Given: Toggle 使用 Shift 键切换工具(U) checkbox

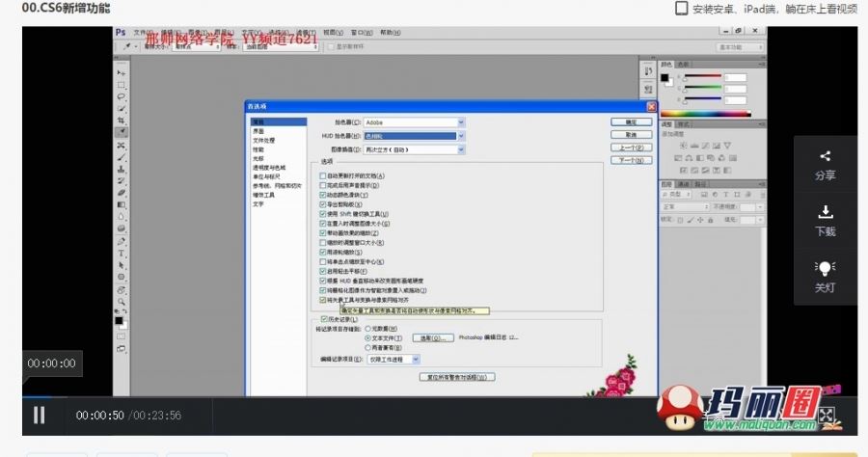Looking at the screenshot, I should 323,214.
